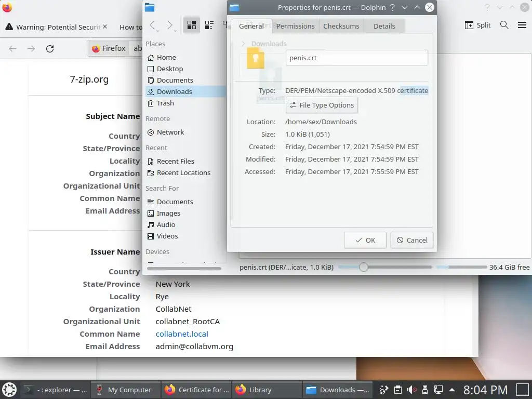The width and height of the screenshot is (532, 399).
Task: Open Network under Remote
Action: coord(184,132)
